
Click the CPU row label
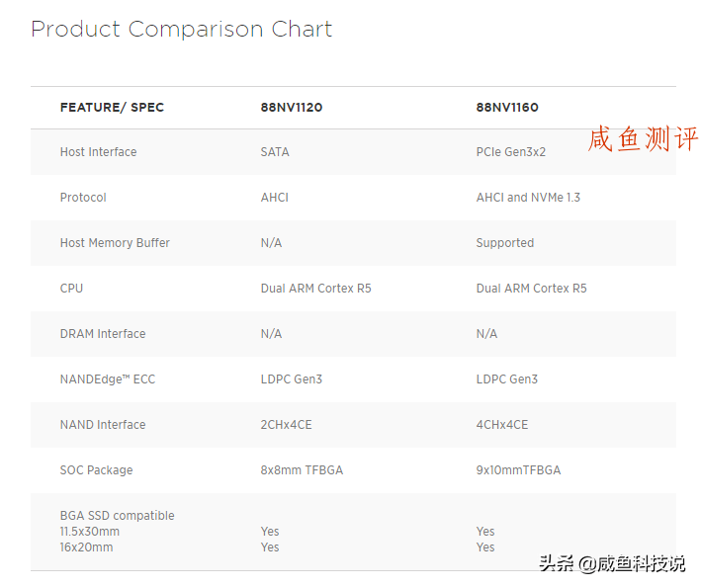(x=71, y=289)
